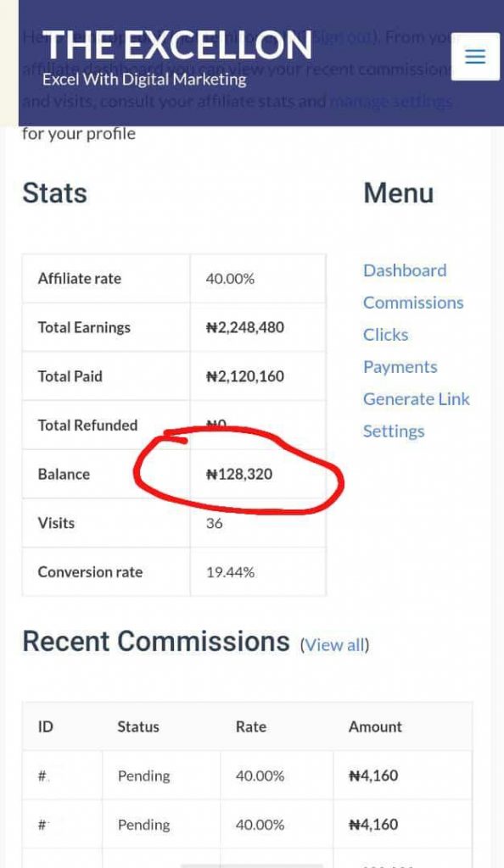Image resolution: width=504 pixels, height=868 pixels.
Task: Select the Total Paid value ₦2,120,160
Action: coord(245,376)
